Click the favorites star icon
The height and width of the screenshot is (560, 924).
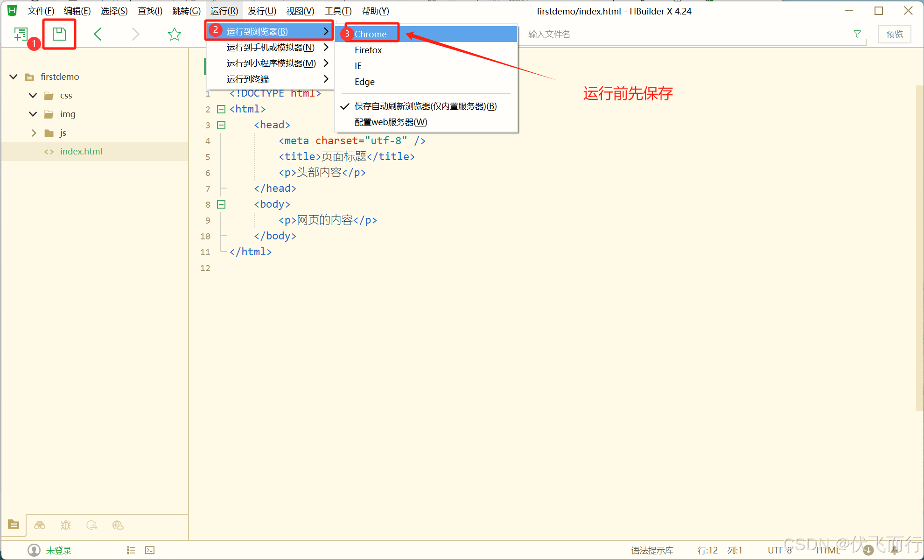coord(174,34)
